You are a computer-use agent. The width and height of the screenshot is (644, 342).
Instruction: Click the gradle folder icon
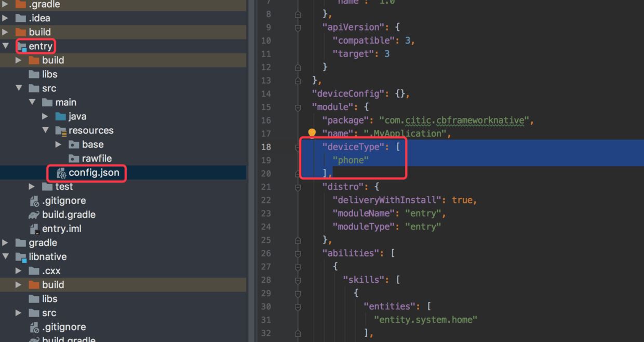[21, 242]
